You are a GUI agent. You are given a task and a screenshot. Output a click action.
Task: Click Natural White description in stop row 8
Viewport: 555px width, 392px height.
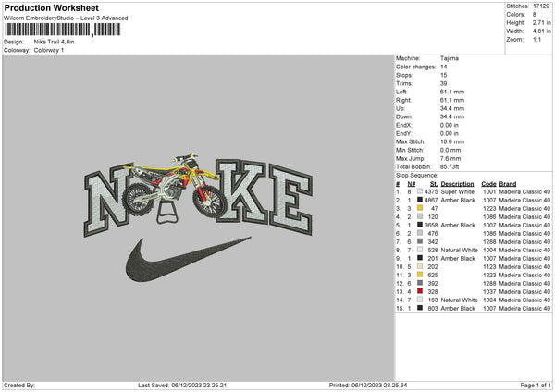460,251
